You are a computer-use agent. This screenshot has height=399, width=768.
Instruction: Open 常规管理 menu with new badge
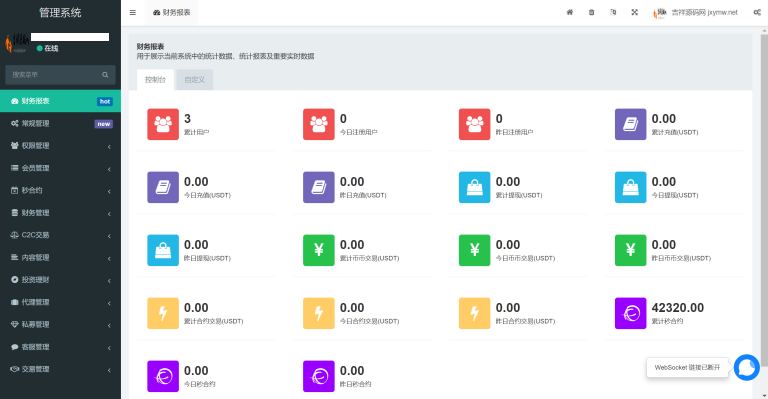click(x=60, y=123)
